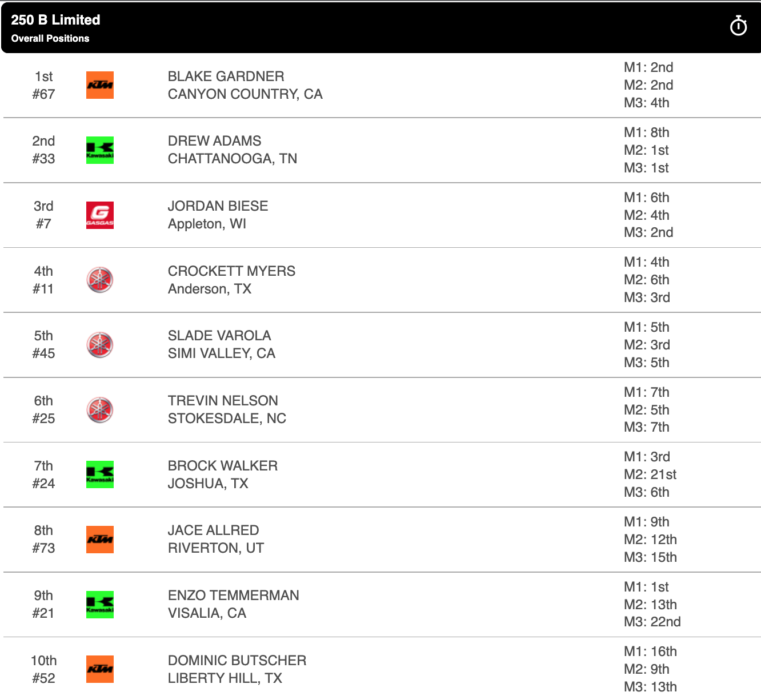Screen dimensions: 761x700
Task: Select JORDAN BIESE rider name
Action: click(x=218, y=206)
